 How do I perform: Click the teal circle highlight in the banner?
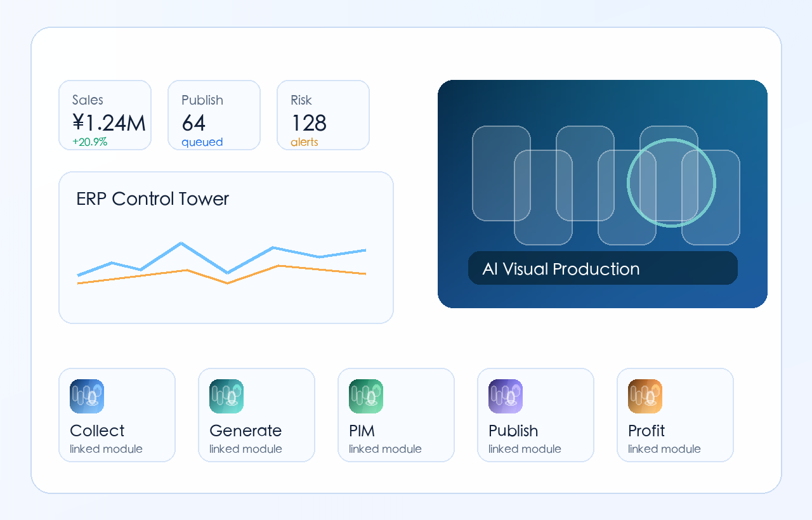click(x=671, y=183)
